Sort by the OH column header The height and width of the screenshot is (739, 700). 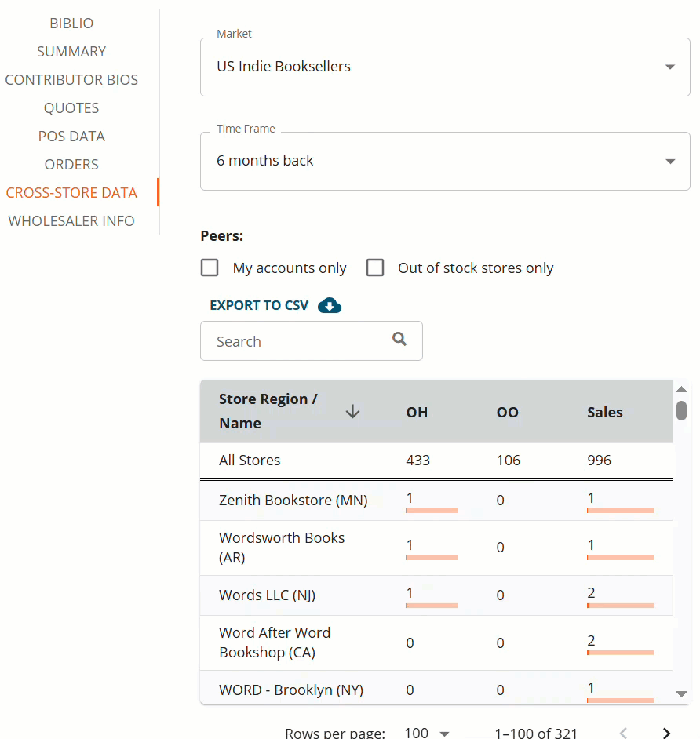coord(417,413)
